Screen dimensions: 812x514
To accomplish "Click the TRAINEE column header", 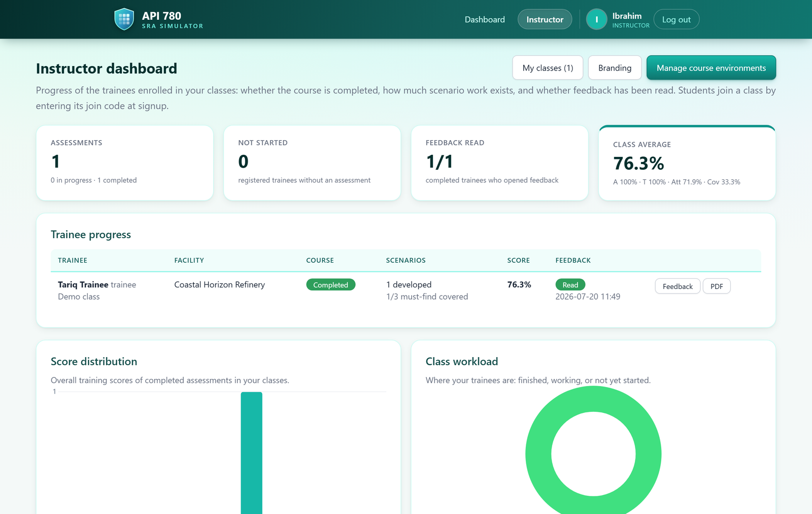I will pos(73,261).
